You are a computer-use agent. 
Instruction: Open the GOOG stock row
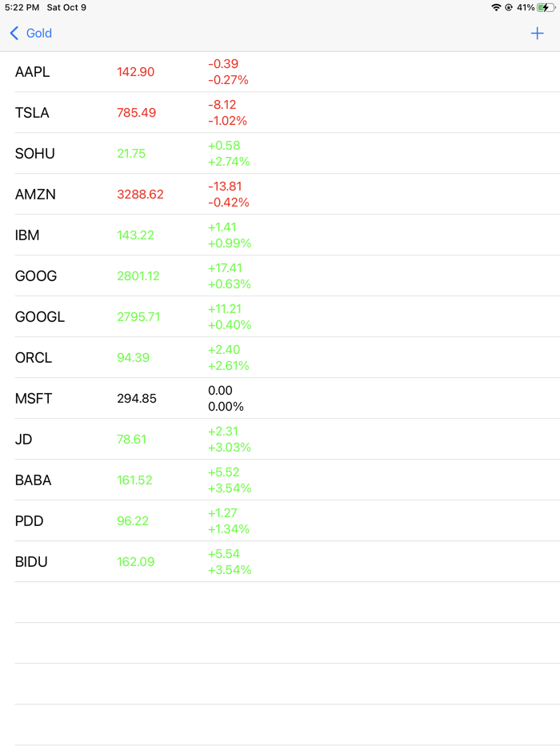click(280, 275)
